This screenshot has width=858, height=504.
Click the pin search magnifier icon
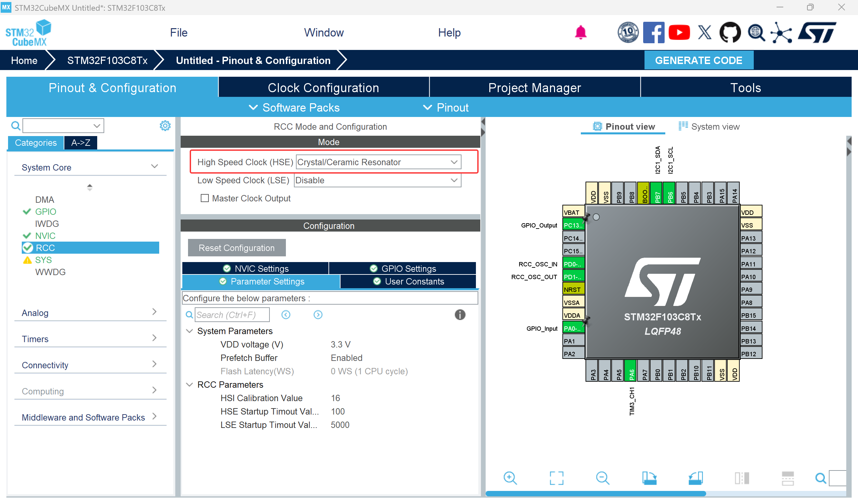click(x=820, y=478)
